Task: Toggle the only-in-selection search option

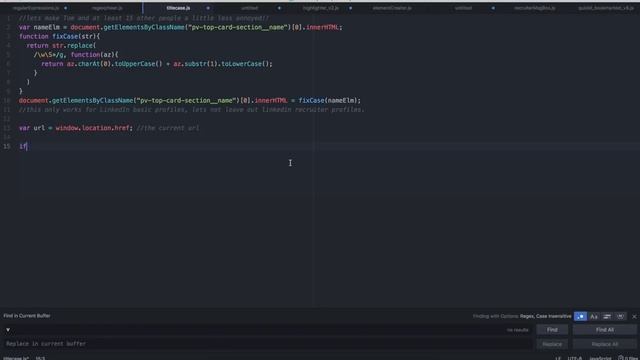Action: pyautogui.click(x=607, y=316)
